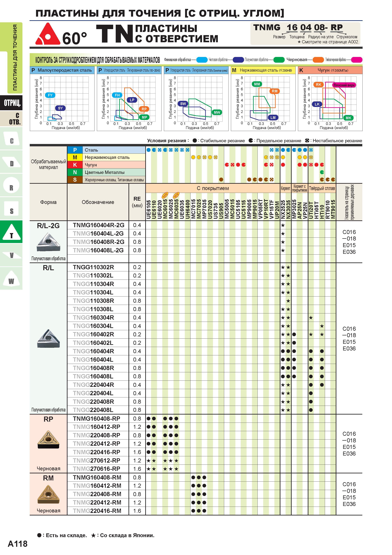Click the RE (мм) column header
392x555 pixels.
click(137, 202)
